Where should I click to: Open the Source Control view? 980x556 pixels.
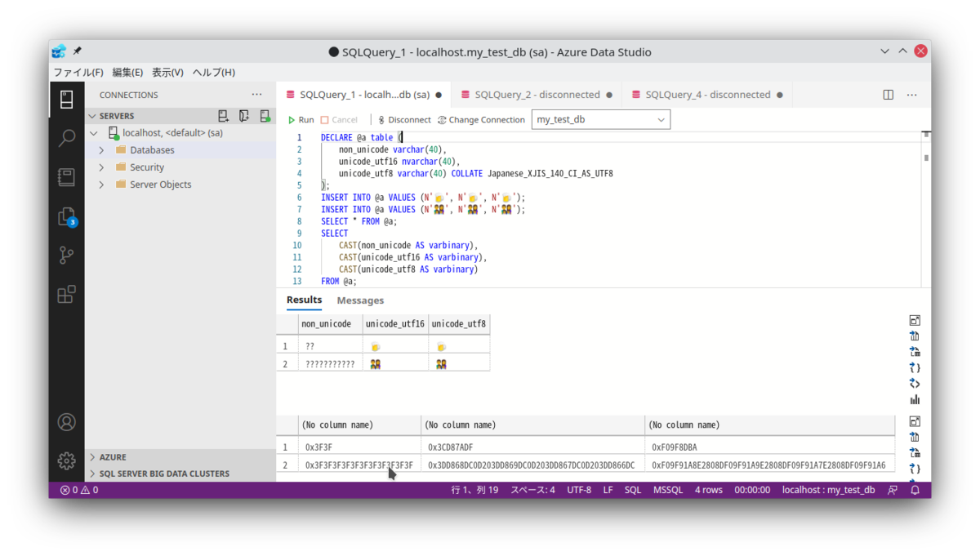67,256
